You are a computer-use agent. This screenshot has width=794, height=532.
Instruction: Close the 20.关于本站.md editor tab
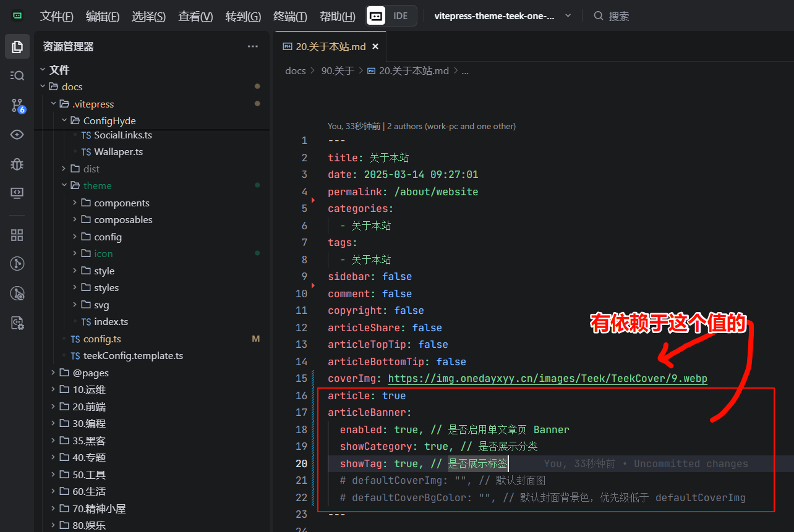point(375,46)
